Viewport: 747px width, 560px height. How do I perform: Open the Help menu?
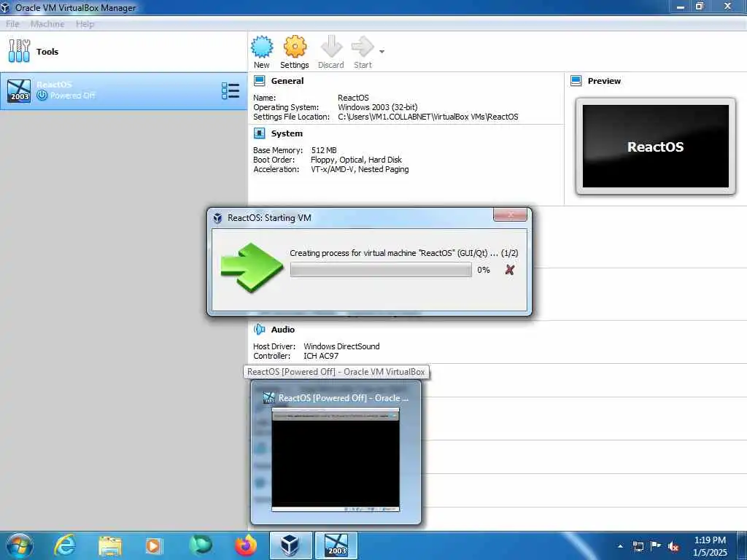click(85, 24)
